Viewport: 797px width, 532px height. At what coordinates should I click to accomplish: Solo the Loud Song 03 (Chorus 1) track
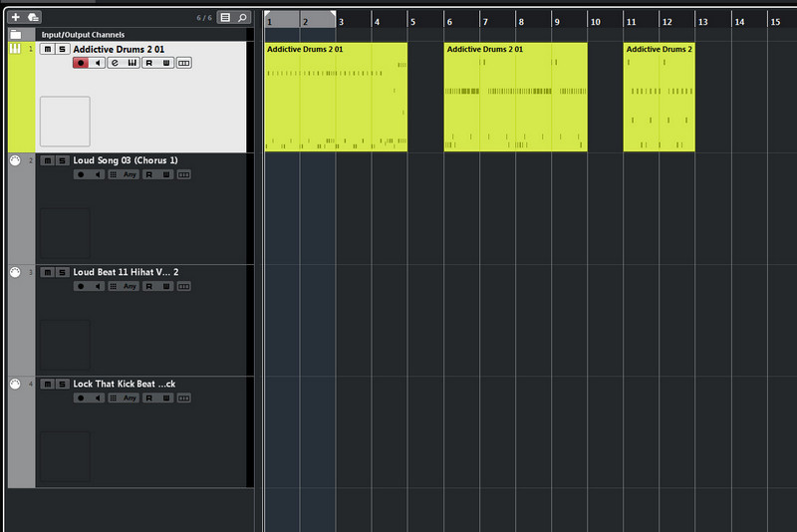pyautogui.click(x=62, y=160)
